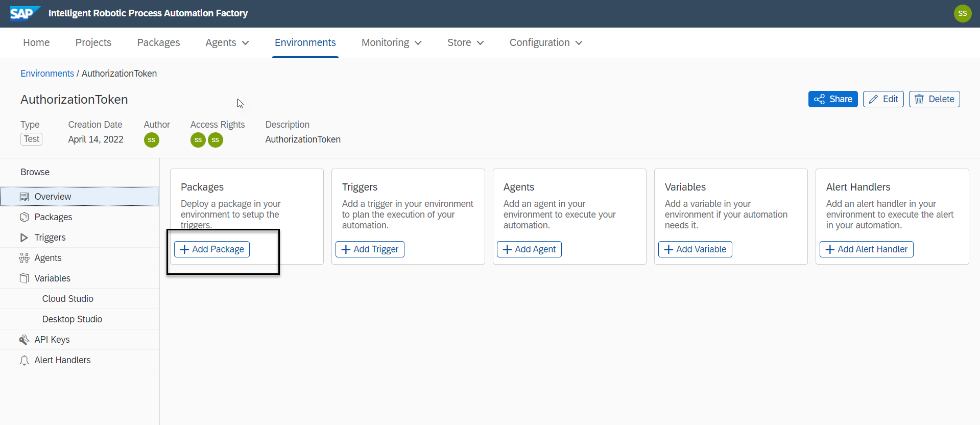This screenshot has height=425, width=980.
Task: Click the Author SS avatar
Action: tap(152, 140)
